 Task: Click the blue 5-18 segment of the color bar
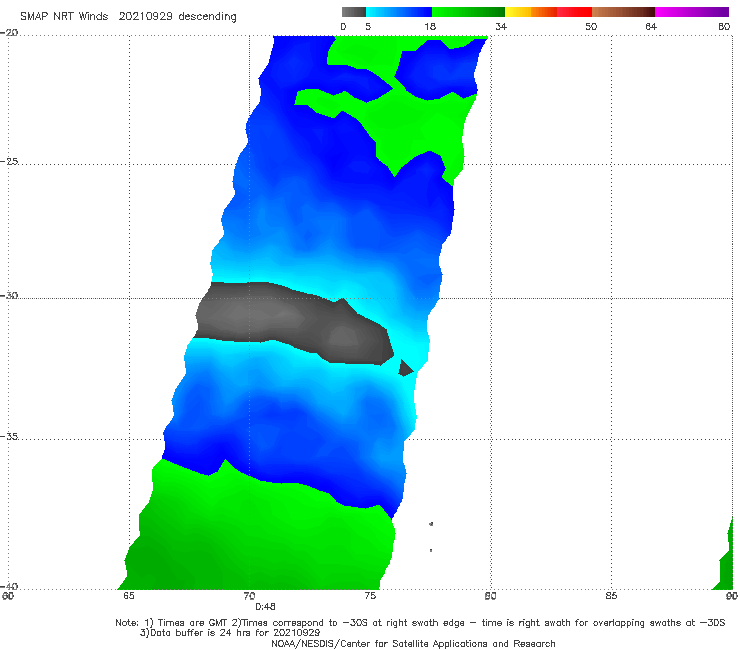(399, 12)
